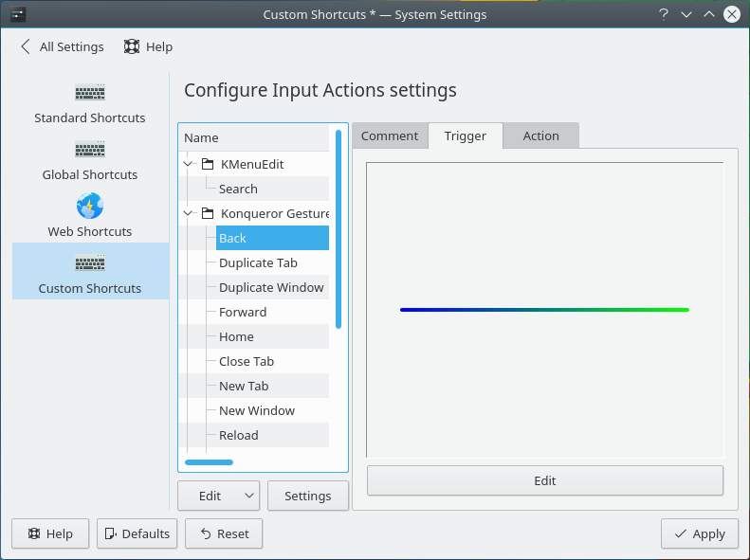Switch to the Comment tab

pyautogui.click(x=389, y=135)
